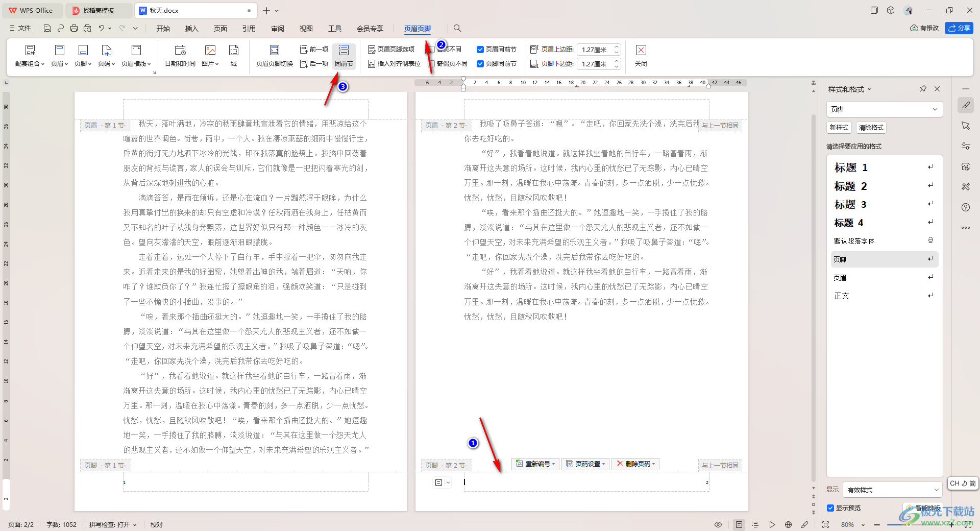
Task: Click 页眉页脚切换 to switch header/footer
Action: tap(275, 56)
